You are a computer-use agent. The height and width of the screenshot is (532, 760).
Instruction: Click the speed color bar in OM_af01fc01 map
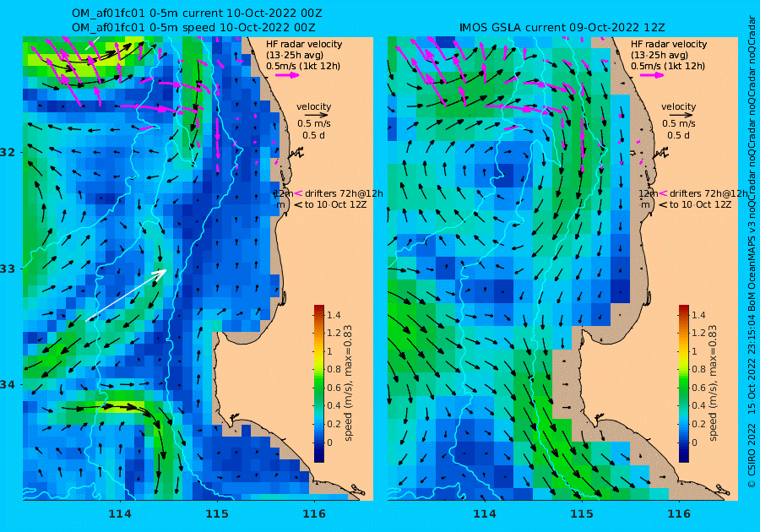tap(319, 383)
